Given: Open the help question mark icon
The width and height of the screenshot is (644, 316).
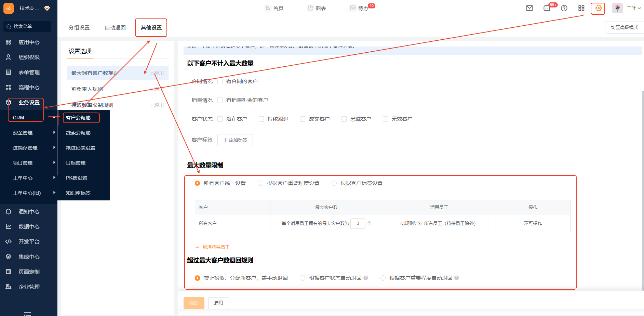Looking at the screenshot, I should 564,8.
